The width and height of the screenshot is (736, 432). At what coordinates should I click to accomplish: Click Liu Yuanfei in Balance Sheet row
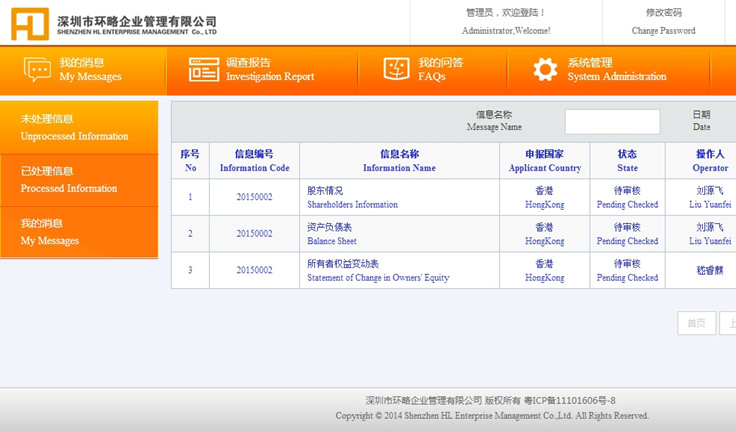point(710,241)
